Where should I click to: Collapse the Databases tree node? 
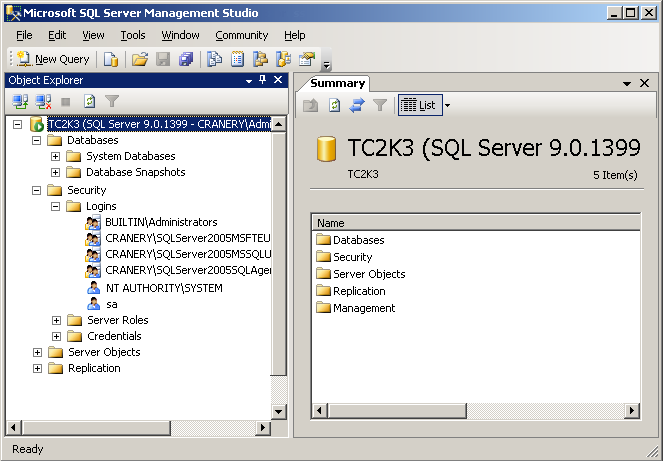(x=36, y=140)
